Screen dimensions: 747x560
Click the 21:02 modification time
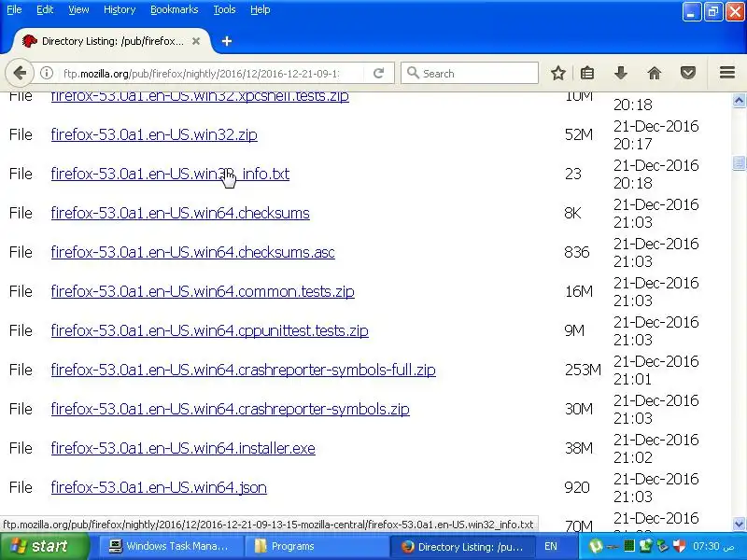pos(633,457)
